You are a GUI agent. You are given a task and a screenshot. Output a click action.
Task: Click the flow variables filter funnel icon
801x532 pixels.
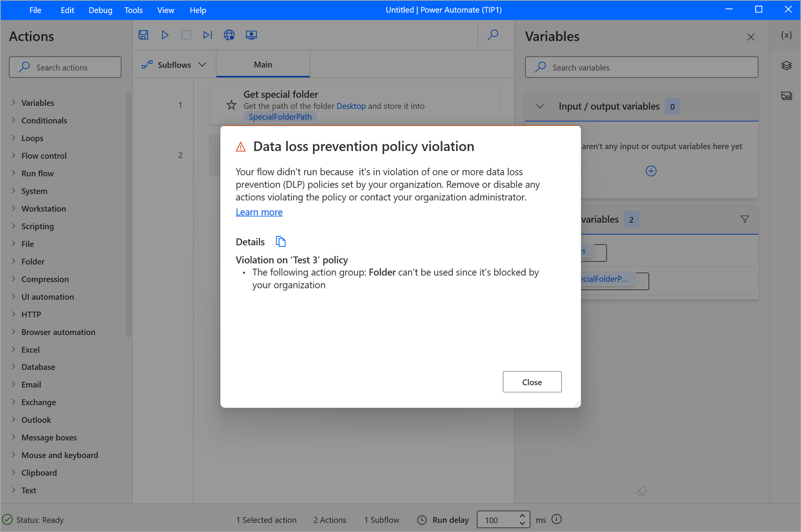(745, 219)
